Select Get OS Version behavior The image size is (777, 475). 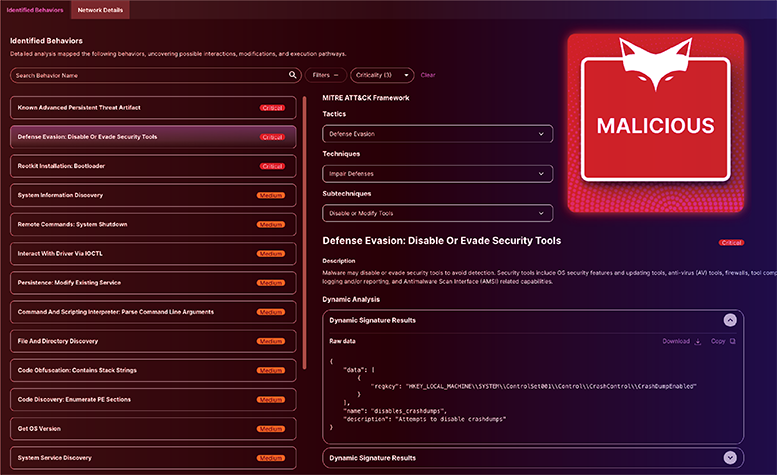[153, 429]
